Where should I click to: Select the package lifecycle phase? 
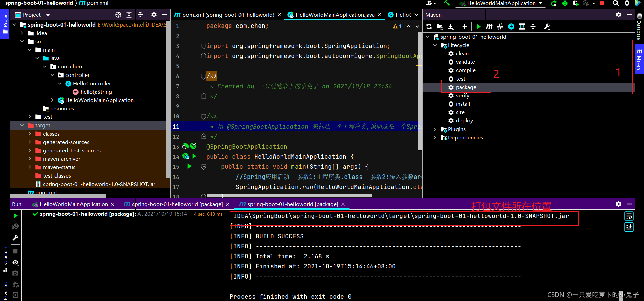tap(466, 87)
